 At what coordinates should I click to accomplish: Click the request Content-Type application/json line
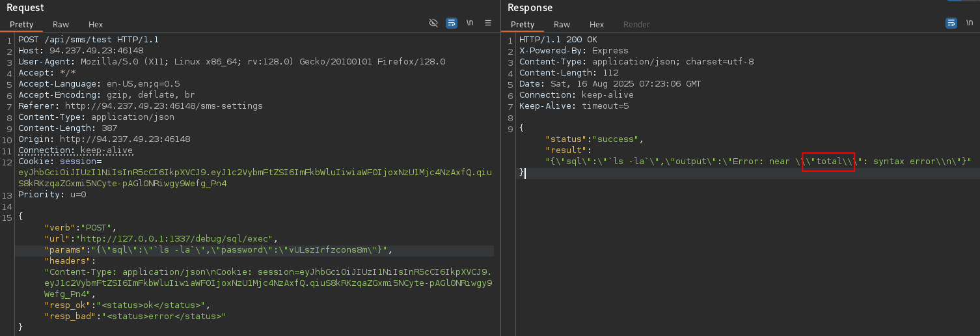coord(96,117)
